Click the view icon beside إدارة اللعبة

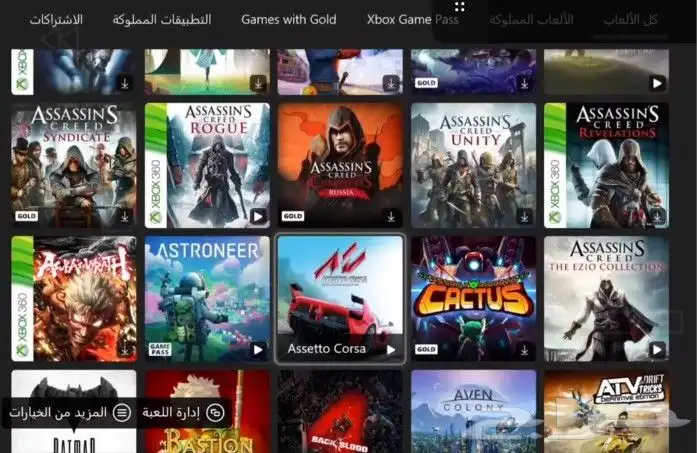tap(216, 413)
